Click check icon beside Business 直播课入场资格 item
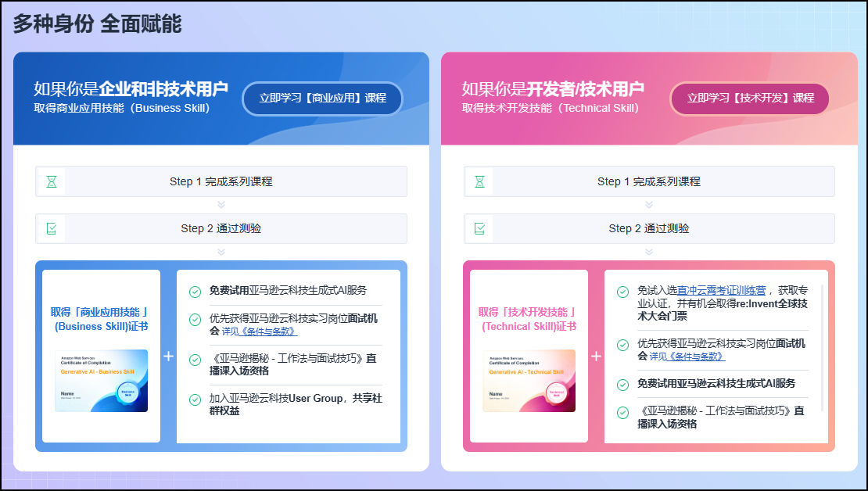The image size is (868, 491). click(195, 360)
